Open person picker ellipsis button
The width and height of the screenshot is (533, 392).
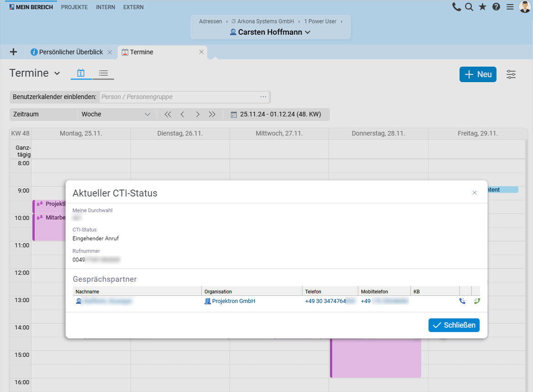coord(263,97)
